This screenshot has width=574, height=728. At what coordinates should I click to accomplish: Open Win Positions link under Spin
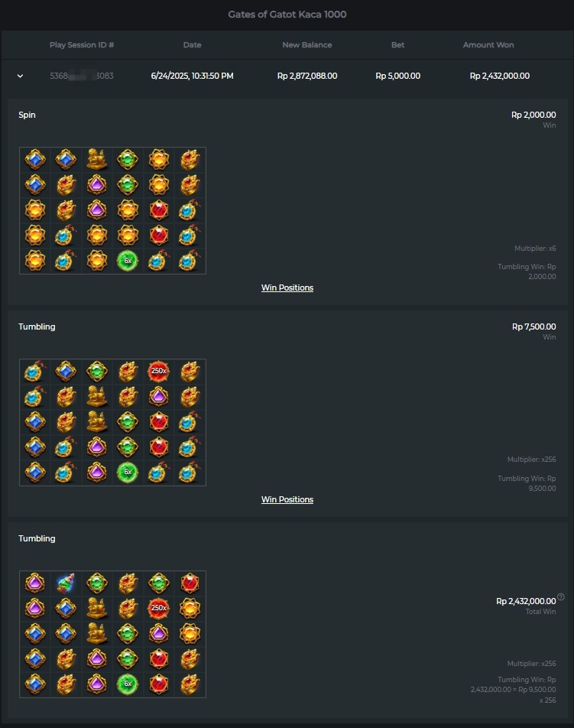click(287, 288)
